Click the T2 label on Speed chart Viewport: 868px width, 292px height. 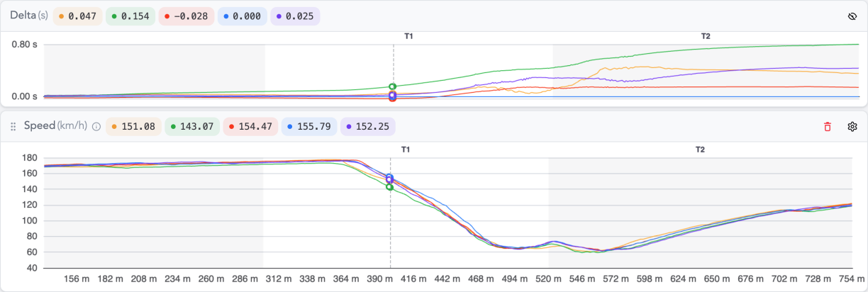point(700,150)
